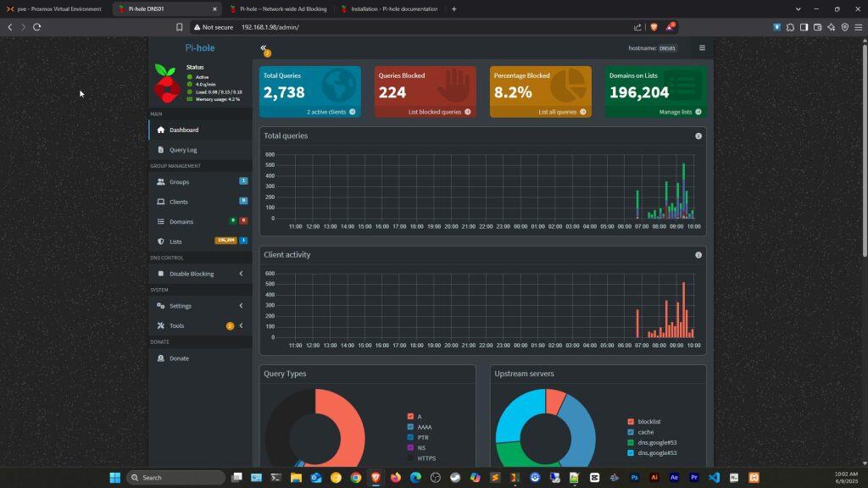This screenshot has height=488, width=868.
Task: Show info for Total queries chart
Action: [698, 136]
